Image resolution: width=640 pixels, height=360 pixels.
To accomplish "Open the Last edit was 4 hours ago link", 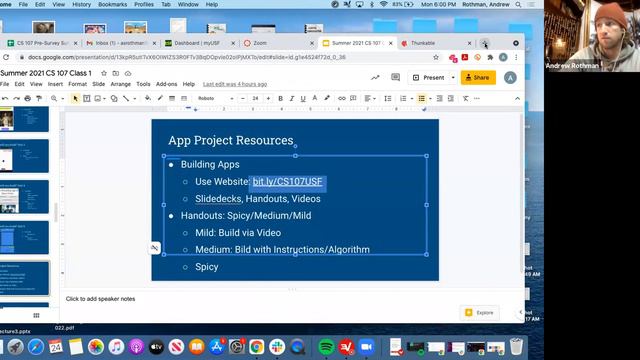I will [x=235, y=84].
